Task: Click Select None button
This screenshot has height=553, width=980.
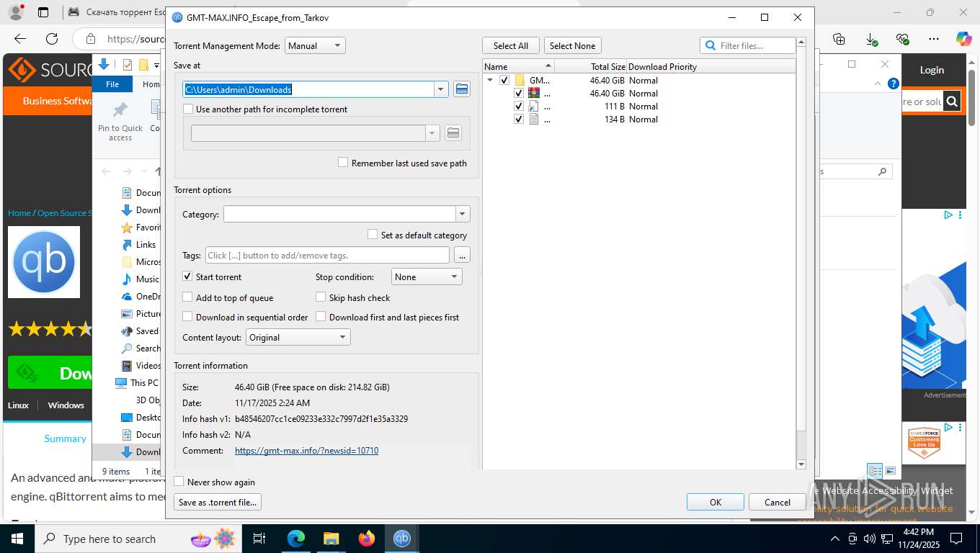Action: tap(572, 45)
